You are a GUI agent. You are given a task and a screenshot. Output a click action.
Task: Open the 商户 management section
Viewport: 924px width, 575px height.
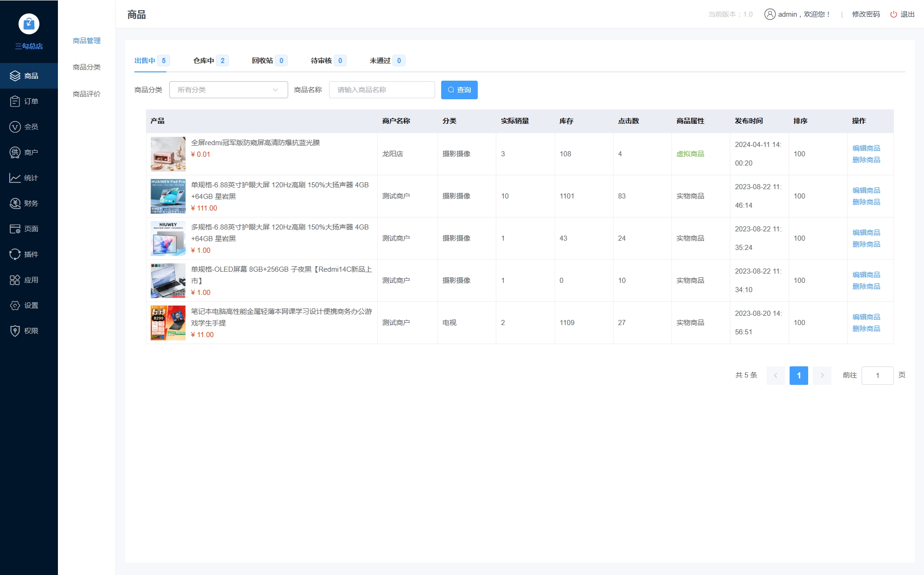[x=29, y=152]
